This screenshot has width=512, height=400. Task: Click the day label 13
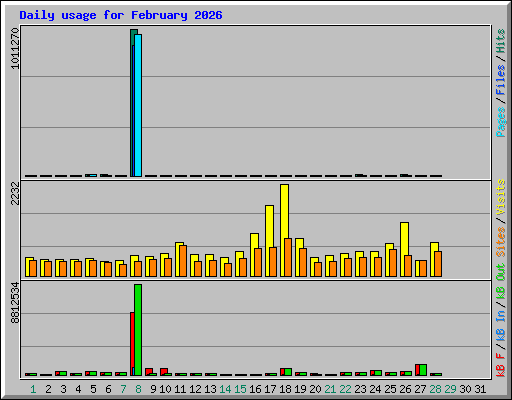[x=210, y=389]
